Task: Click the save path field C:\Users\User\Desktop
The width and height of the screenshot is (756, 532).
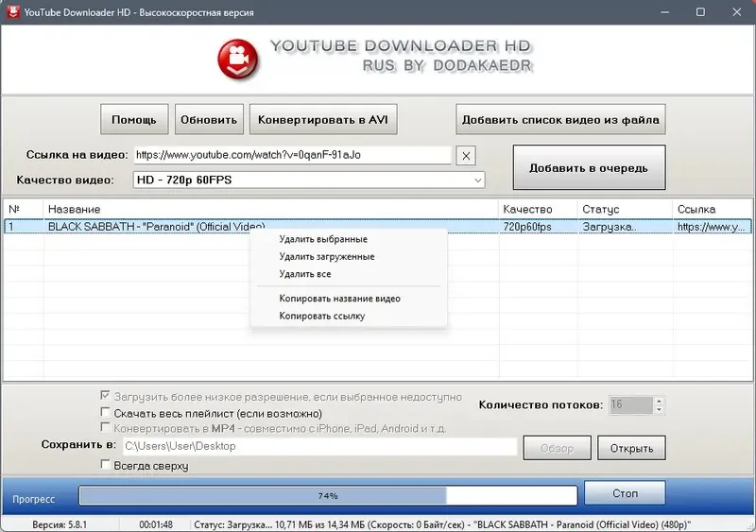Action: click(x=319, y=446)
